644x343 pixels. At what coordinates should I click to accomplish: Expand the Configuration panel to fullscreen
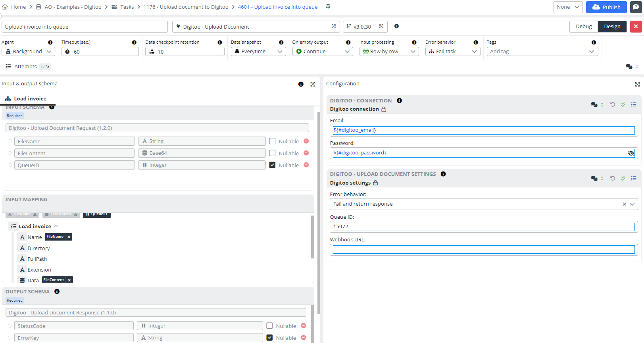pyautogui.click(x=637, y=84)
